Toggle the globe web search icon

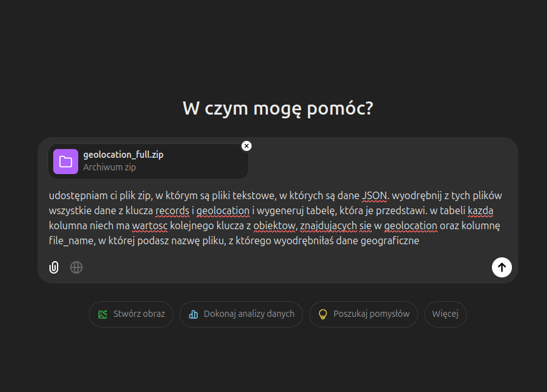76,267
